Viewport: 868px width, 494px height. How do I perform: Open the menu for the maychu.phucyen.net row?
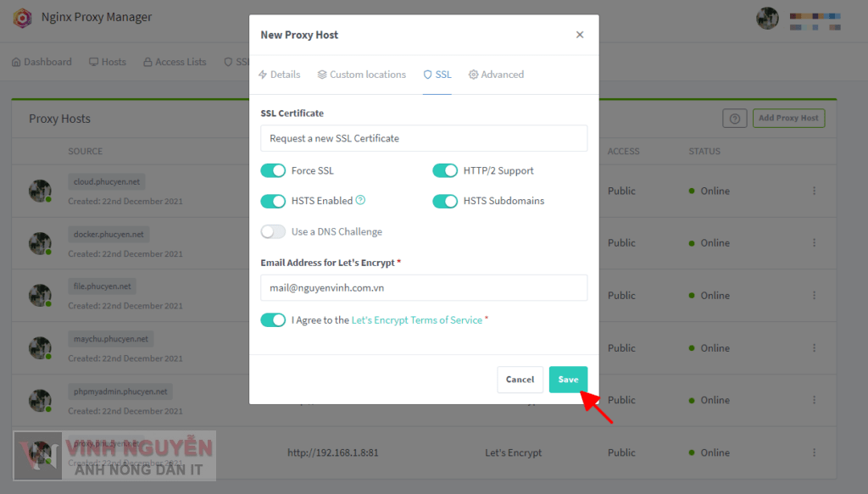coord(814,348)
